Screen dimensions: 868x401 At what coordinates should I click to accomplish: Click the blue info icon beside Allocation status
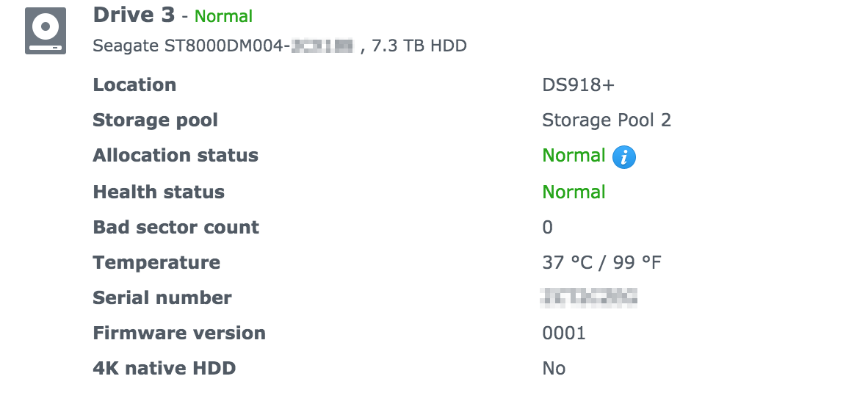[623, 156]
